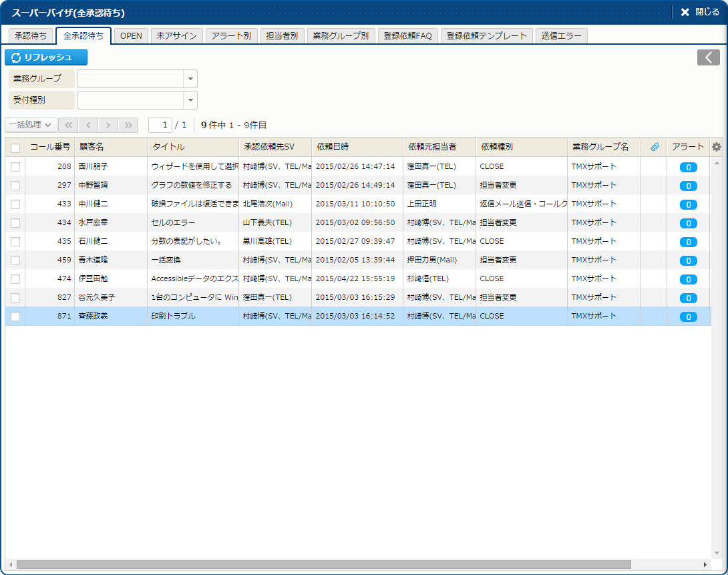Viewport: 728px width, 575px height.
Task: Click the page number input field
Action: point(160,125)
